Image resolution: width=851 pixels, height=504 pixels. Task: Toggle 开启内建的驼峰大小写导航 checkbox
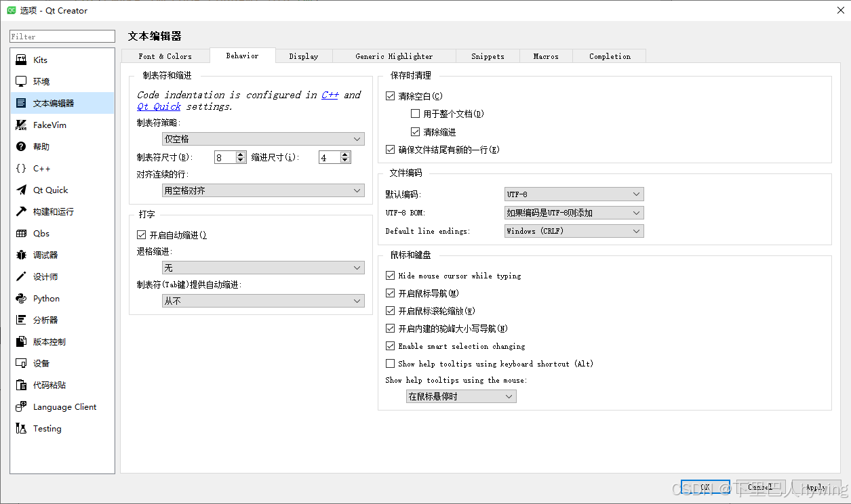(390, 329)
